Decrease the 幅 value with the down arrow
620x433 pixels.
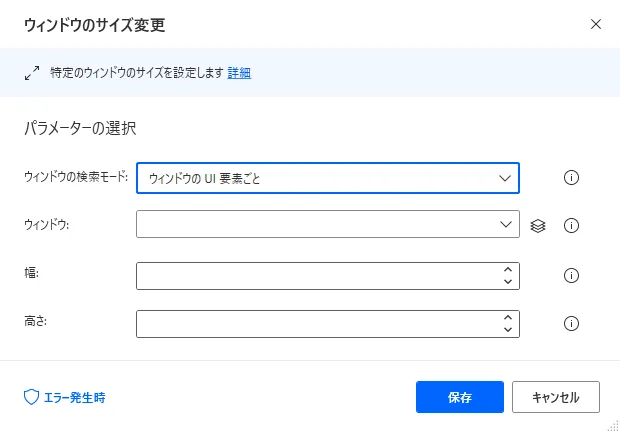pyautogui.click(x=508, y=282)
